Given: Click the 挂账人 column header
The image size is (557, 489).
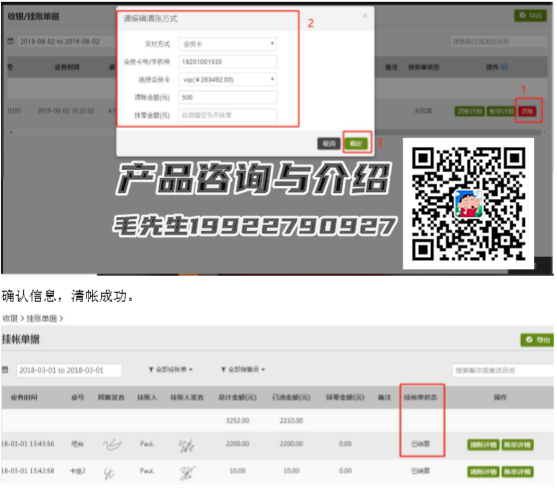Looking at the screenshot, I should [x=147, y=397].
